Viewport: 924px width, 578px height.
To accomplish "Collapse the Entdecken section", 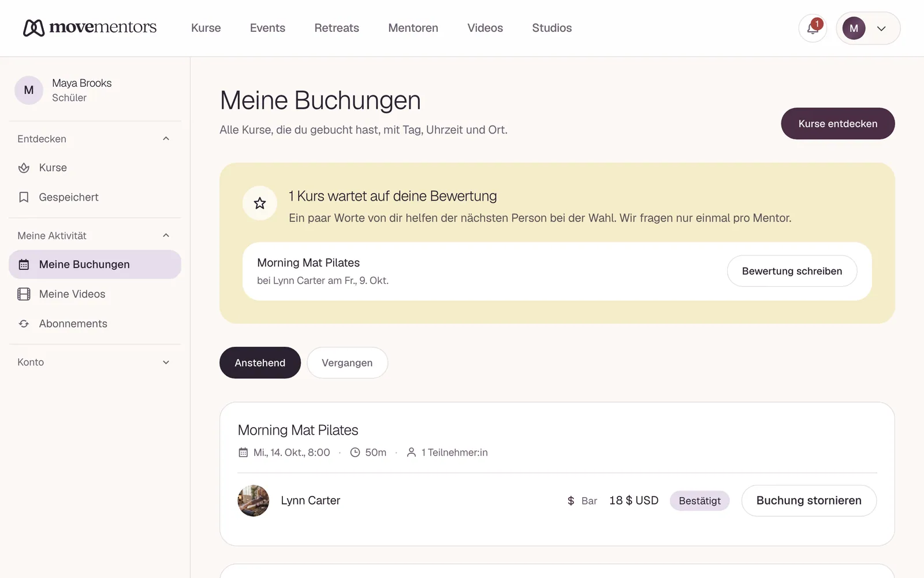I will coord(166,139).
